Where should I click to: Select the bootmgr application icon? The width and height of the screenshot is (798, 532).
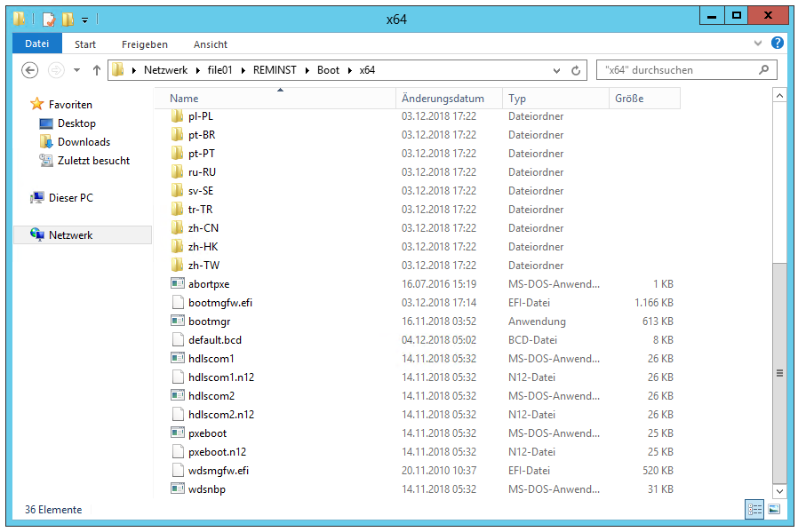177,321
